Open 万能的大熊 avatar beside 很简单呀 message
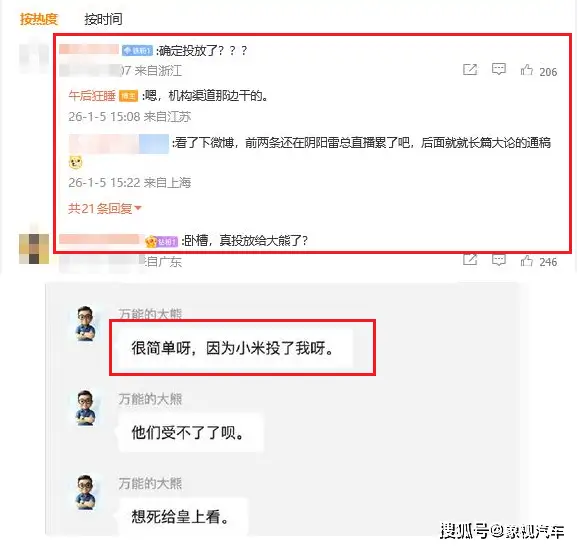 [x=85, y=323]
